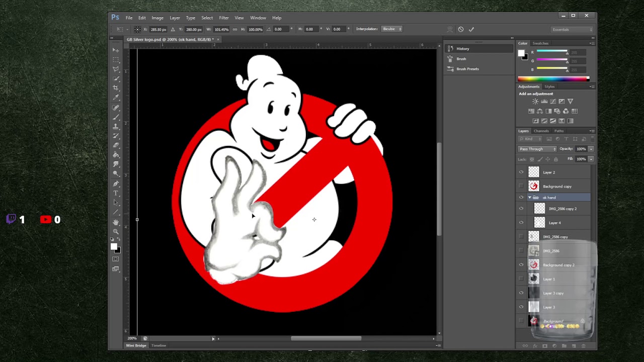Select the Move tool
This screenshot has width=644, height=362.
(116, 50)
